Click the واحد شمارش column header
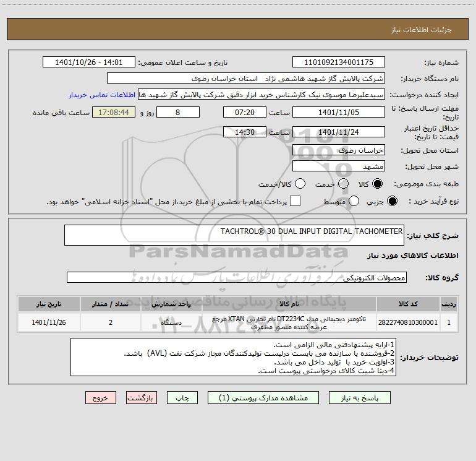This screenshot has height=461, width=476. [171, 304]
